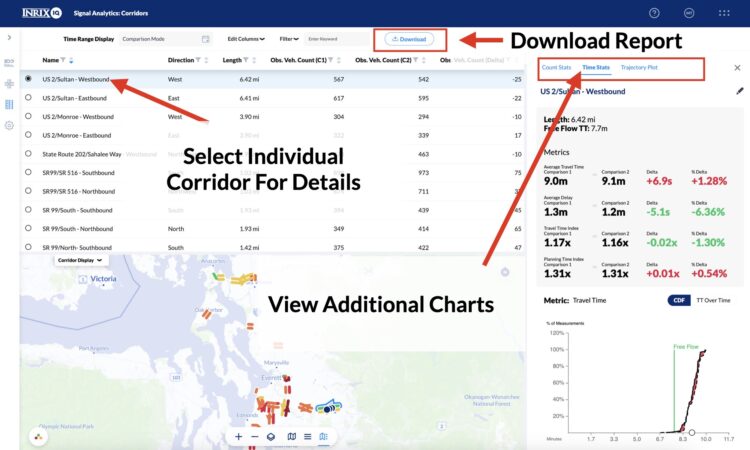Filter the Direction column
750x450 pixels.
point(198,60)
